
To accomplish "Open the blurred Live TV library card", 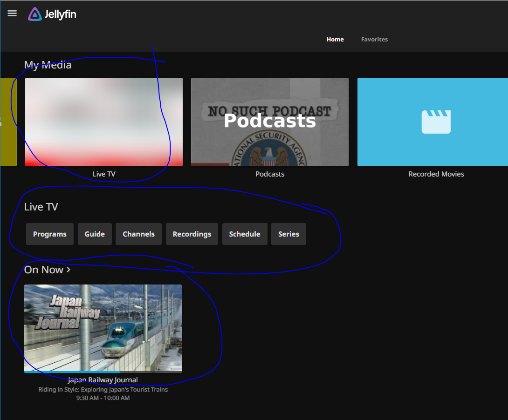I will pyautogui.click(x=103, y=122).
